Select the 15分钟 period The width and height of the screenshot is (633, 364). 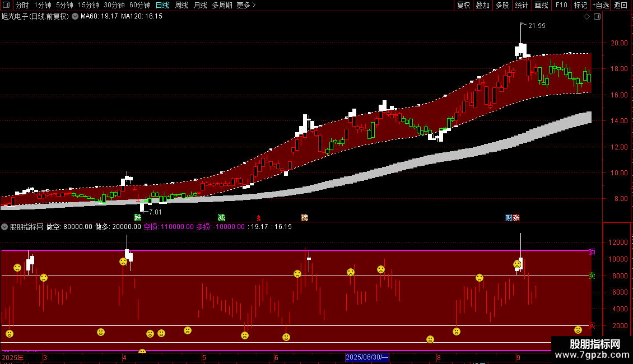pyautogui.click(x=89, y=5)
